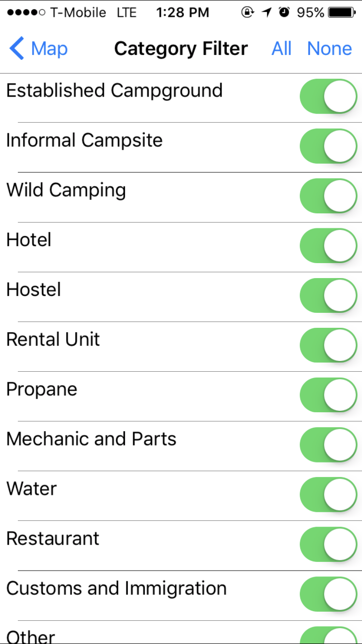Tap the battery icon in status bar
The image size is (362, 644).
tap(342, 13)
